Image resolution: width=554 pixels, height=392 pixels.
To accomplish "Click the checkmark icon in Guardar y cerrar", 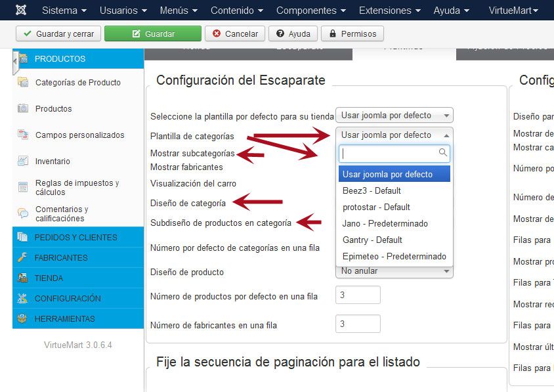I will point(27,33).
